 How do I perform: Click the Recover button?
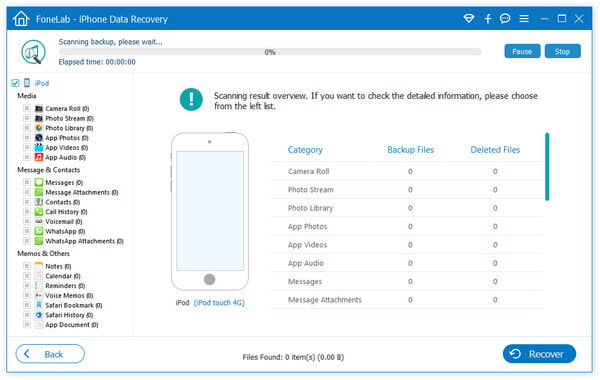tap(539, 354)
